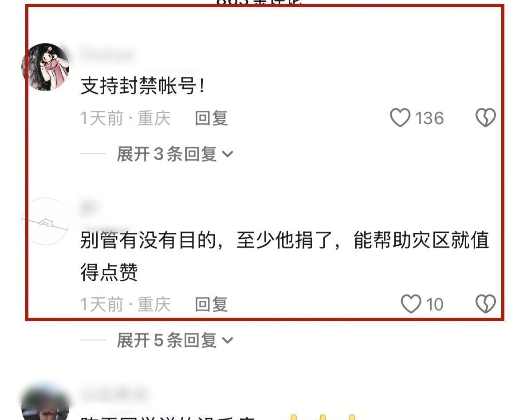Viewport: 519px width, 420px height.
Task: Open the blurred bottom commenter avatar
Action: 45,404
